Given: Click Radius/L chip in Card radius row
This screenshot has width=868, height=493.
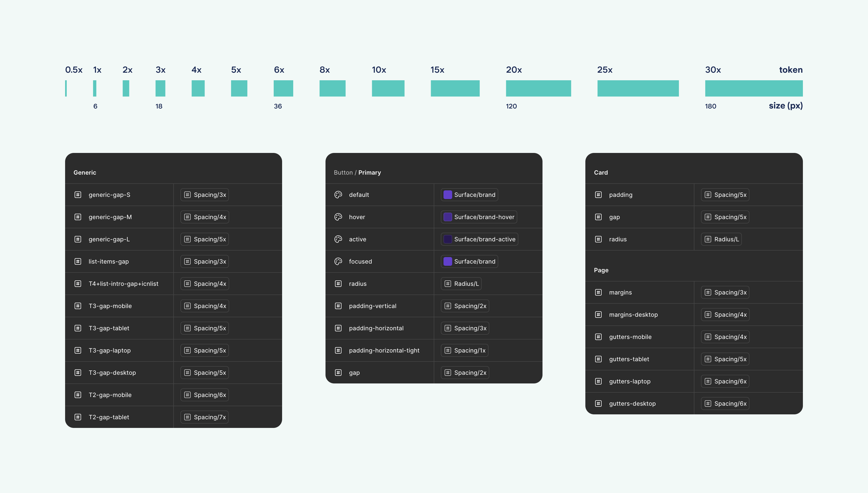Looking at the screenshot, I should (x=721, y=239).
